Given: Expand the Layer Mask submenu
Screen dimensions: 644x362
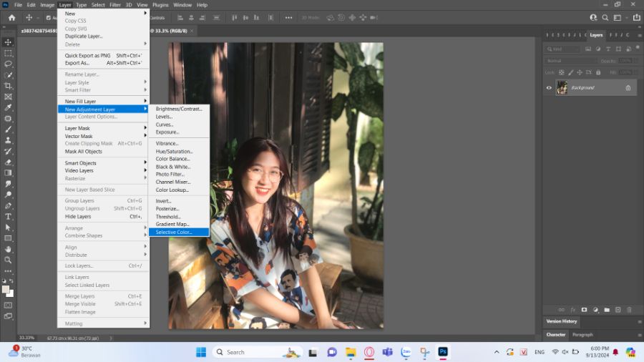Looking at the screenshot, I should [x=145, y=128].
